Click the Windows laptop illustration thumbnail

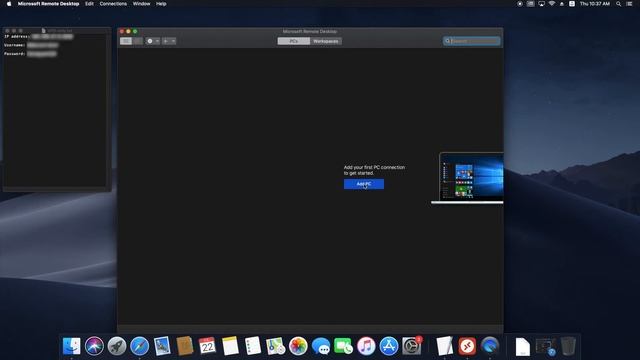467,178
